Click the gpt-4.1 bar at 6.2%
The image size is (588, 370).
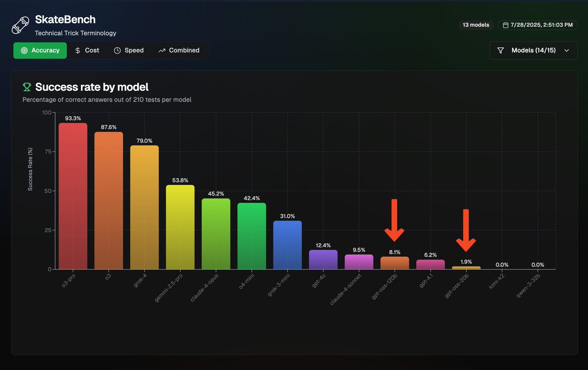click(430, 264)
